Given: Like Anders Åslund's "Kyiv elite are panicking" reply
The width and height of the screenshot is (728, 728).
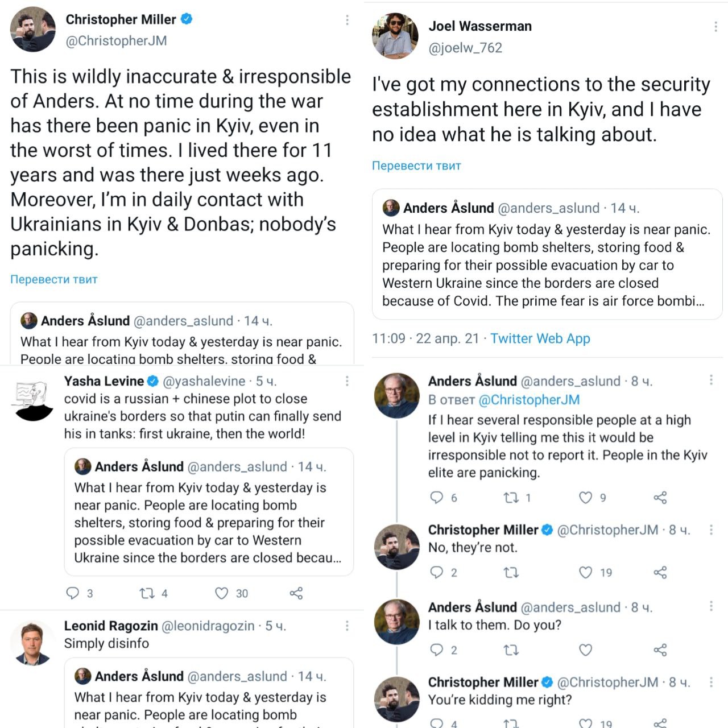Looking at the screenshot, I should (585, 498).
